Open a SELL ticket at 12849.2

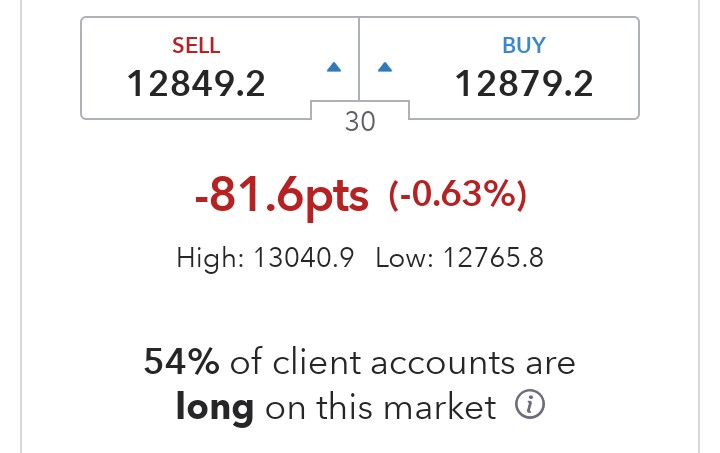pos(219,68)
